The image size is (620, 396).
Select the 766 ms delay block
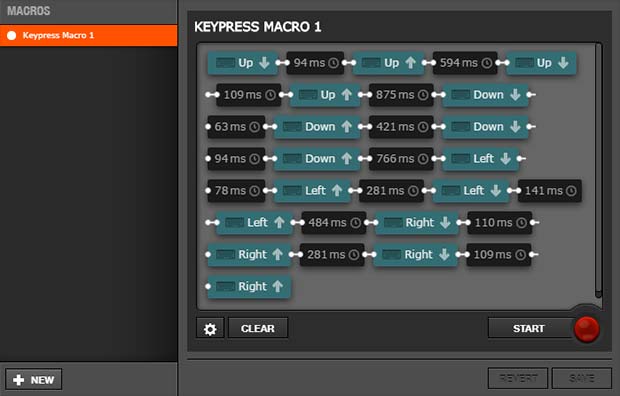(401, 159)
